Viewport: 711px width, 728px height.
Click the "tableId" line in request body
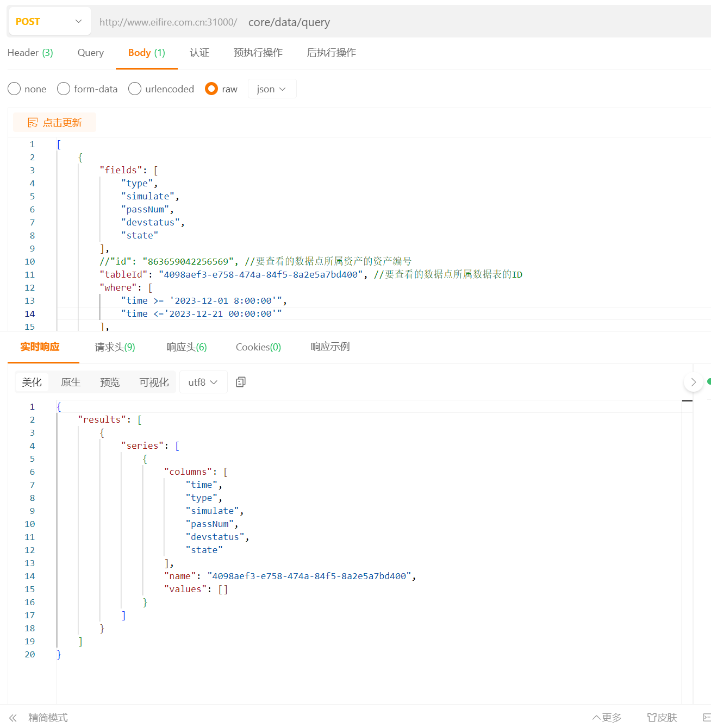point(311,275)
